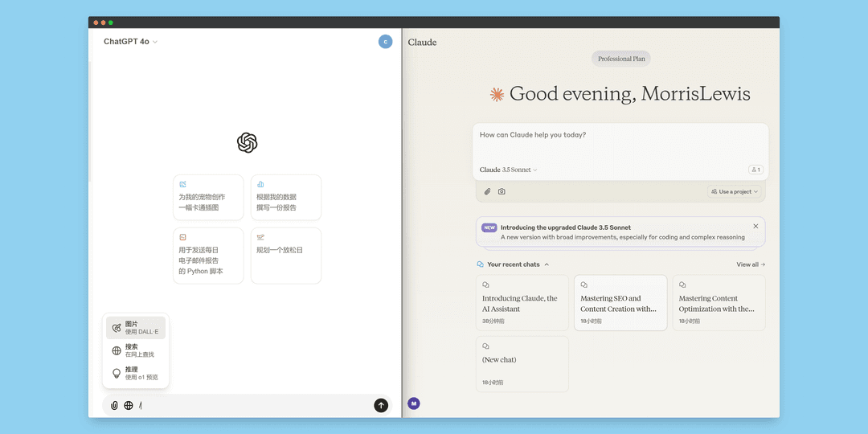Click the yellow minimize window button
This screenshot has width=868, height=434.
click(103, 23)
